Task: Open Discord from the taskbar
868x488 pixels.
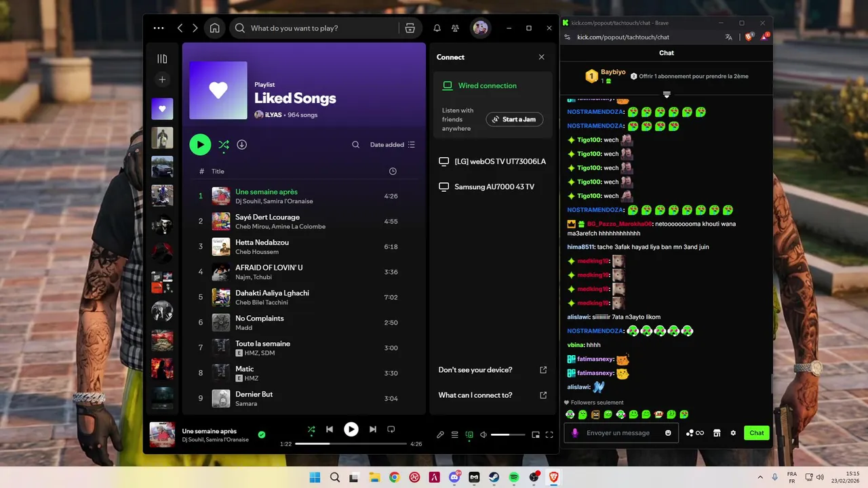Action: tap(454, 477)
